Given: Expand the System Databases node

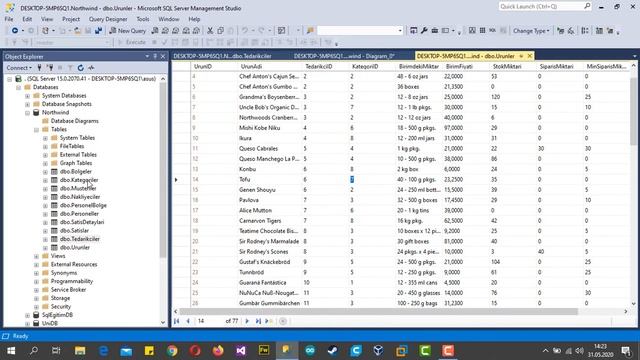Looking at the screenshot, I should [27, 96].
